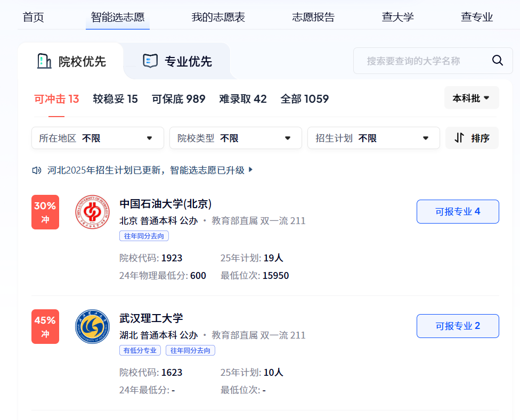
Task: Click the search magnifier icon
Action: pos(497,60)
